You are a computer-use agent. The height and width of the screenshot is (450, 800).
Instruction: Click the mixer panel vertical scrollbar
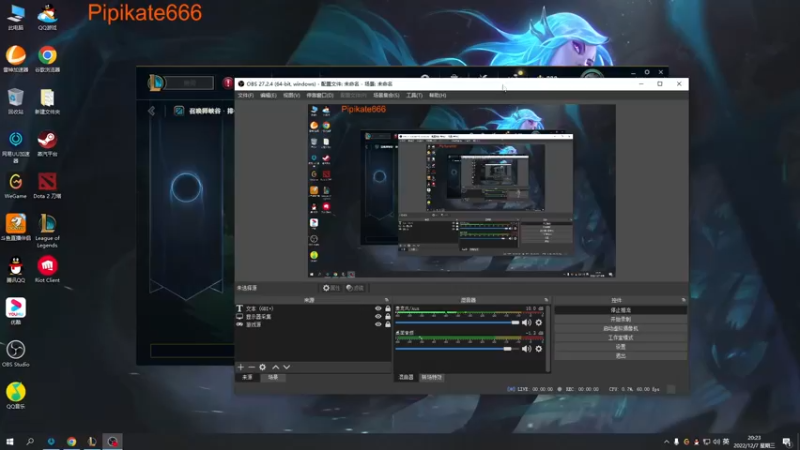click(x=548, y=338)
